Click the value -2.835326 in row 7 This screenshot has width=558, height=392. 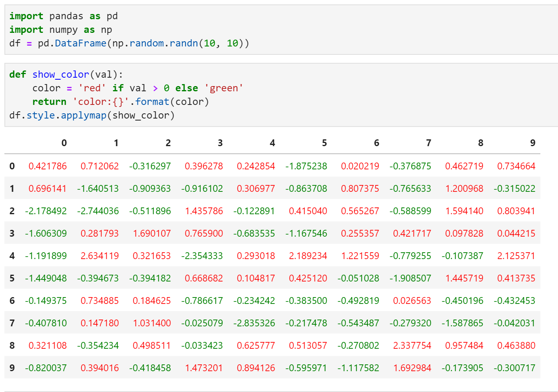pyautogui.click(x=254, y=323)
